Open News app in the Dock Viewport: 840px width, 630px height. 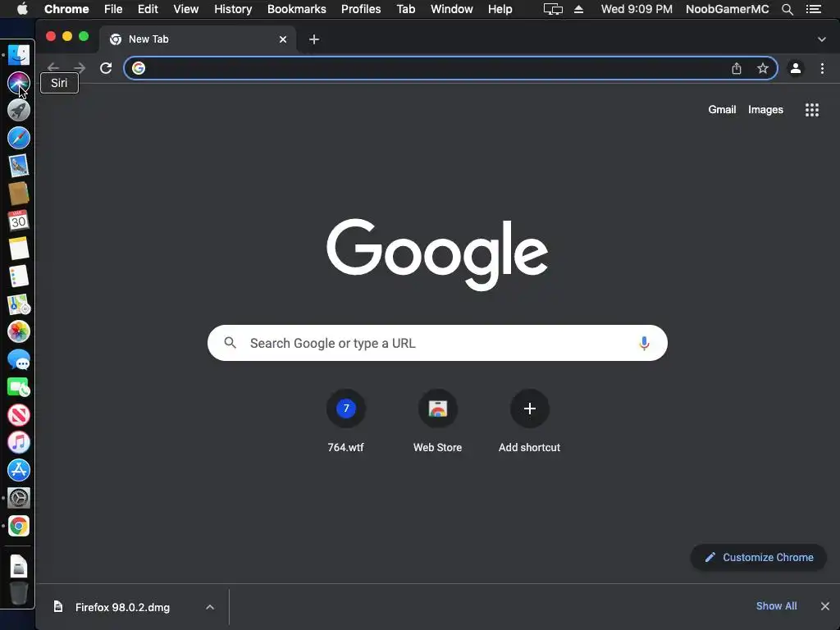[x=19, y=414]
